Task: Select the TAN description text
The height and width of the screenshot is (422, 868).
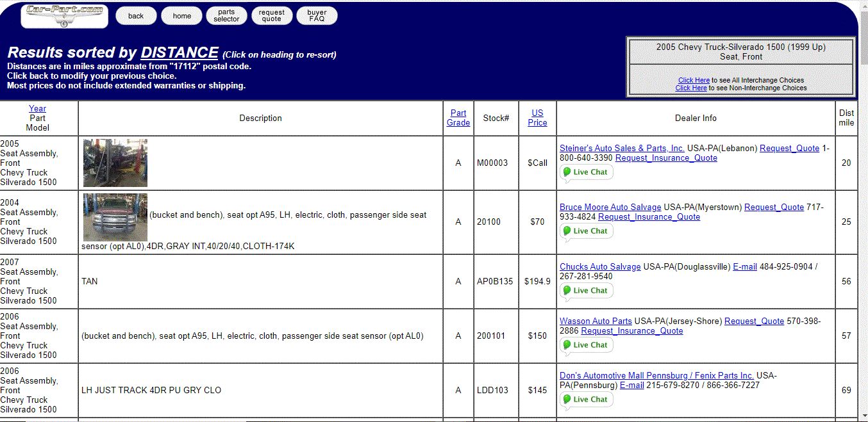Action: coord(90,281)
